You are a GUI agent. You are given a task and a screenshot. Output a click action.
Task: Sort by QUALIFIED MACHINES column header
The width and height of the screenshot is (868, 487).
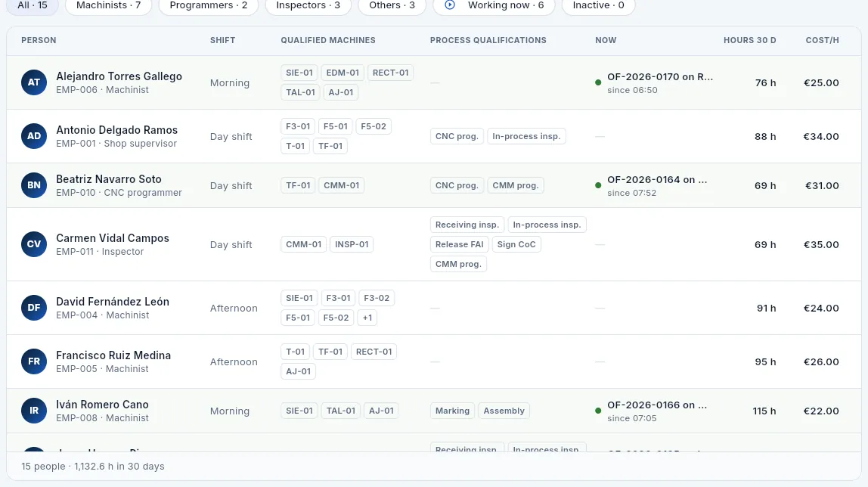(x=327, y=40)
